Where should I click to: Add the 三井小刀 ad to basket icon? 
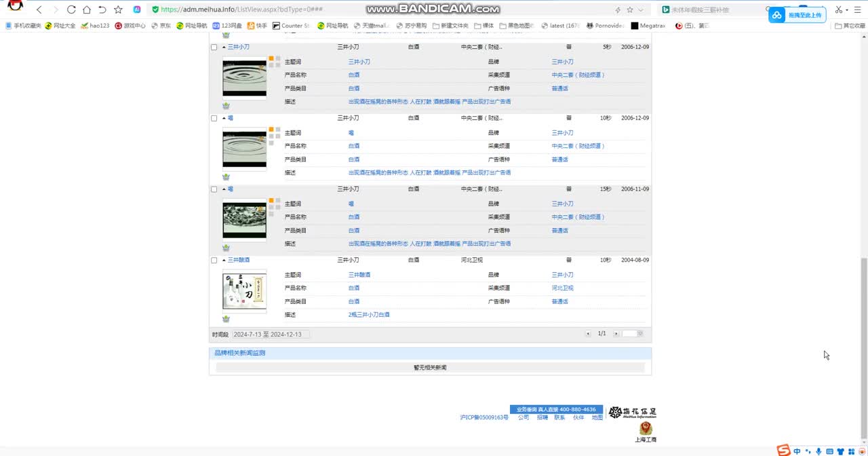(x=226, y=106)
